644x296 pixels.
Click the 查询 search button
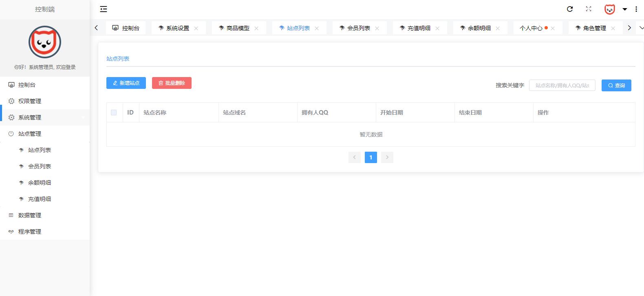(x=616, y=86)
